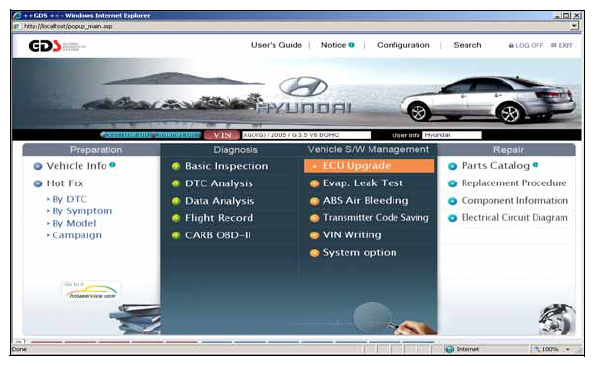Click LOG OFF link
The width and height of the screenshot is (594, 366).
click(x=529, y=45)
